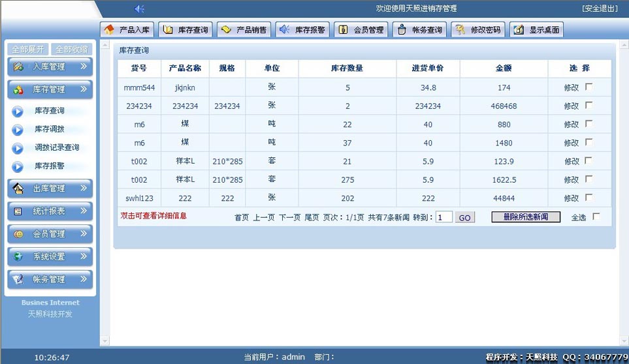The width and height of the screenshot is (629, 364).
Task: Expand 帐务管理 using its chevron
Action: coord(84,279)
